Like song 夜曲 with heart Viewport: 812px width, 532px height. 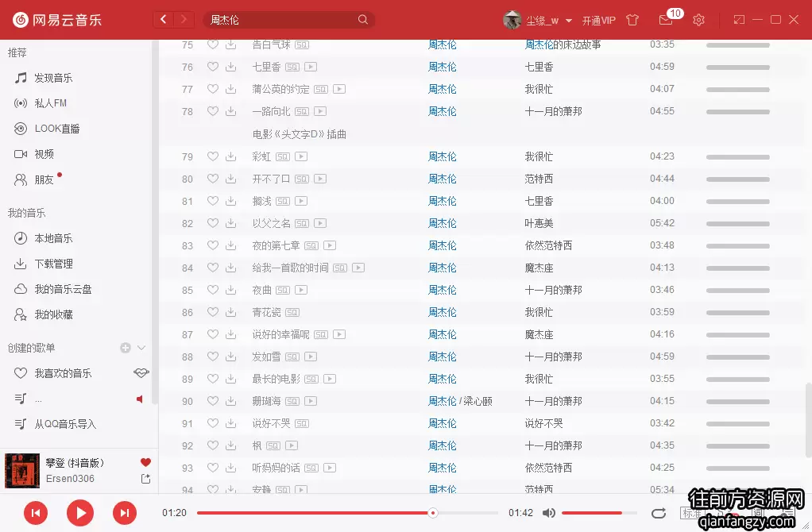pos(212,289)
